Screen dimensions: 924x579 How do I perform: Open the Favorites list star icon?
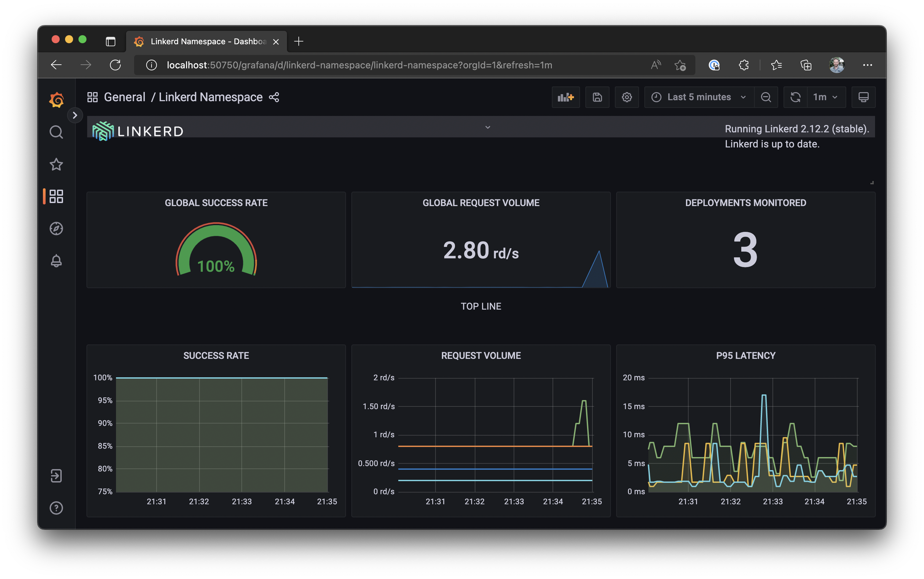(776, 65)
